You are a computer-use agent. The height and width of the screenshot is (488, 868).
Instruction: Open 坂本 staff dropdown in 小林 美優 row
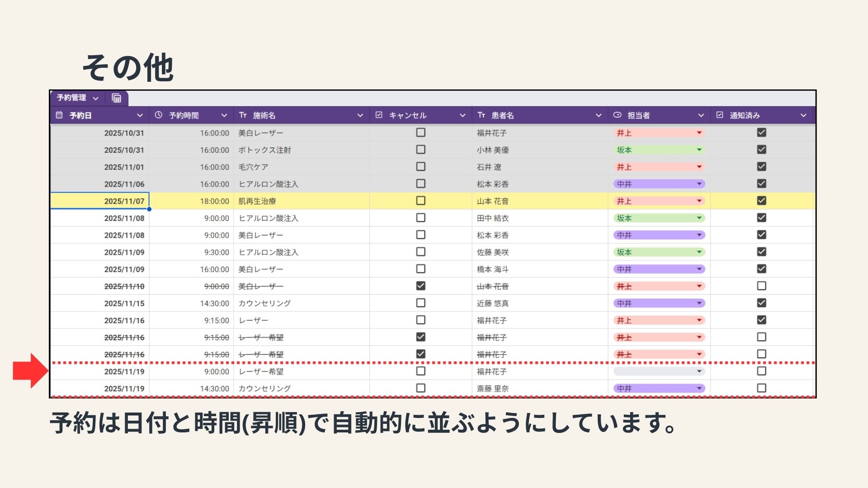coord(699,150)
